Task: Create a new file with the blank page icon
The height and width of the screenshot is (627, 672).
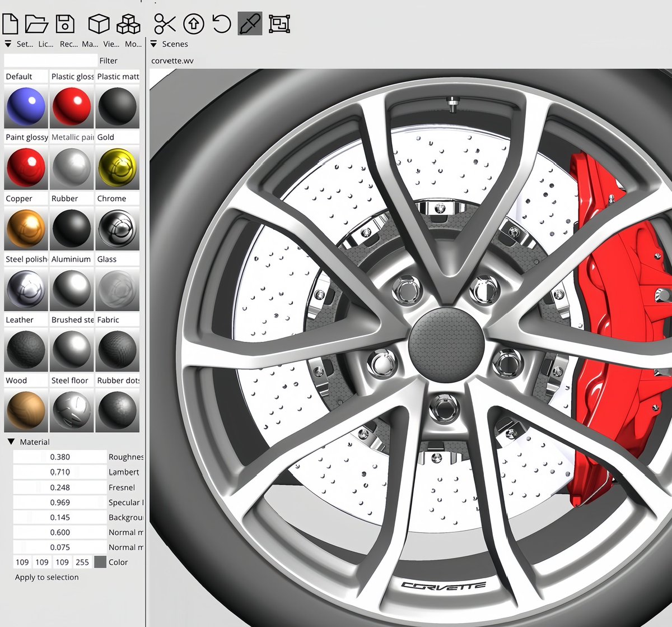Action: (9, 24)
